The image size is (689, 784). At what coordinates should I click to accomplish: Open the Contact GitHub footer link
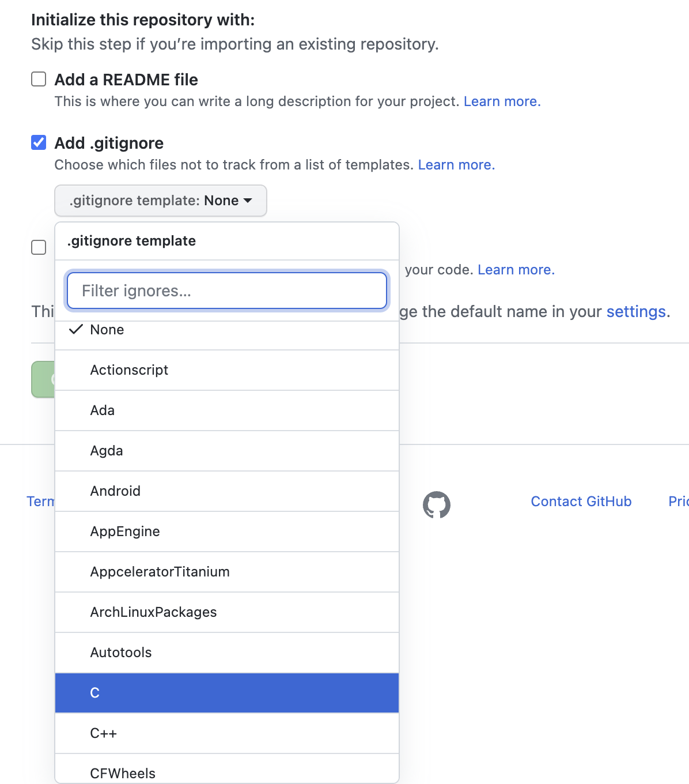[x=581, y=502]
